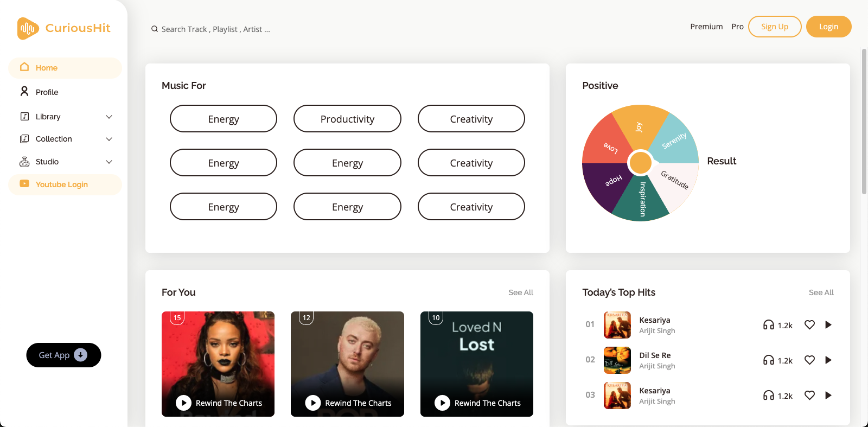Click headphones icon for Dil Se Re

pyautogui.click(x=768, y=360)
